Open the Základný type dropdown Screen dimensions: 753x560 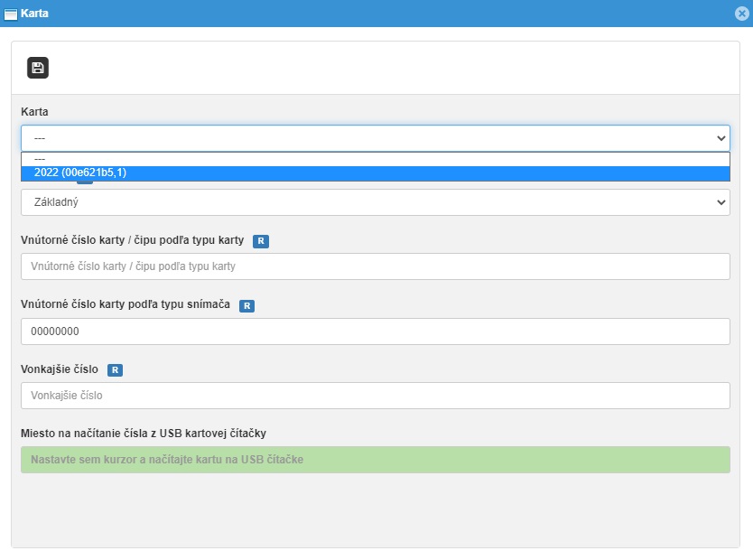(375, 202)
